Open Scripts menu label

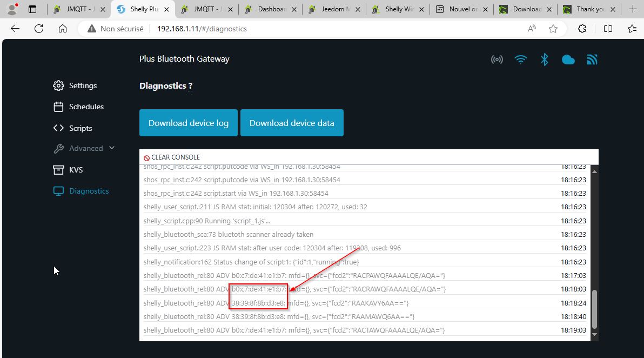coord(81,128)
